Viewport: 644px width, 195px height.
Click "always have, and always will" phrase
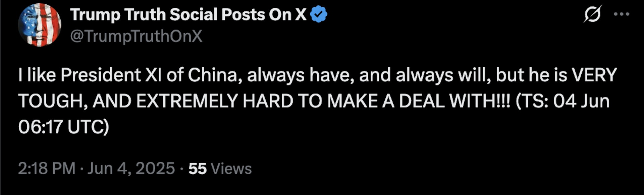pos(368,75)
